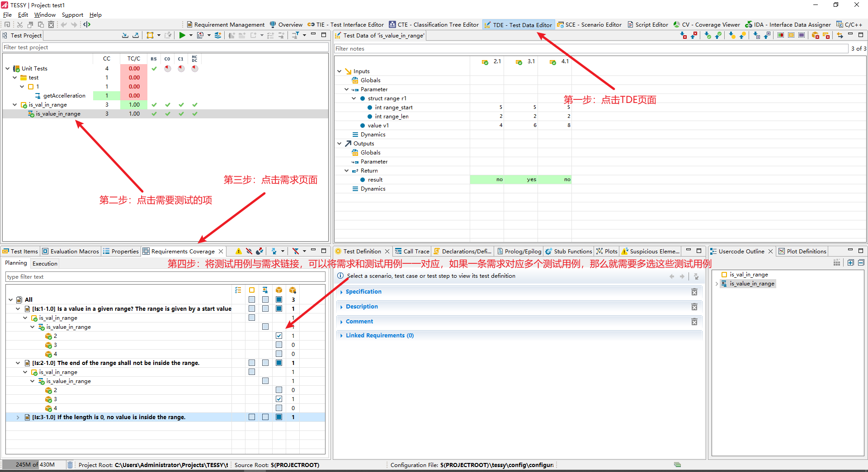Collapse the Inputs node in Test Data

(x=340, y=71)
